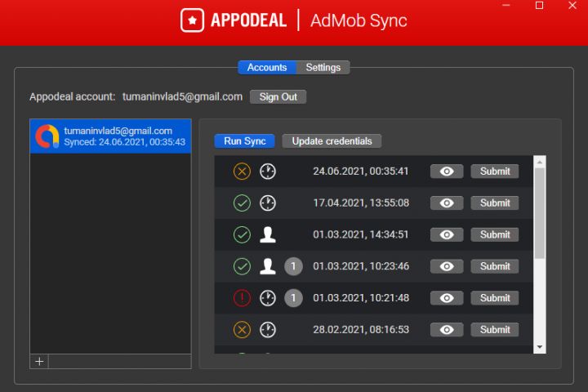Click clock icon for 01.03.2021, 10:21:48 sync
The width and height of the screenshot is (588, 392).
click(x=268, y=298)
